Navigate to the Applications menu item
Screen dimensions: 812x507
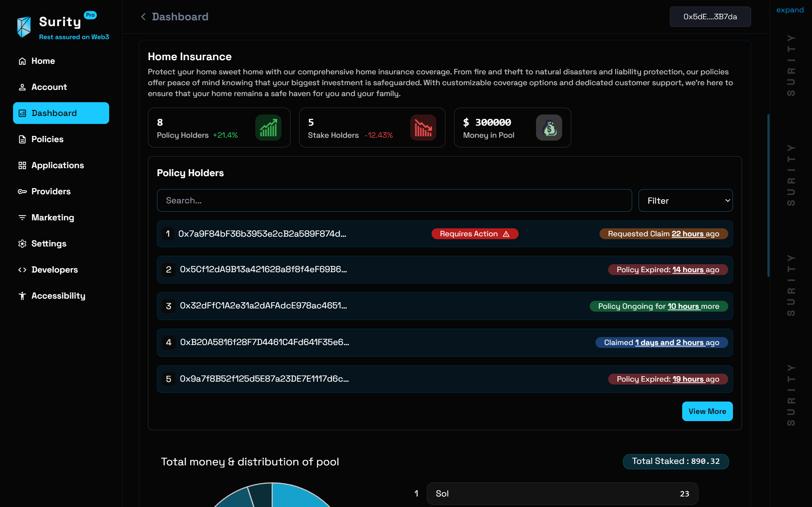[57, 165]
